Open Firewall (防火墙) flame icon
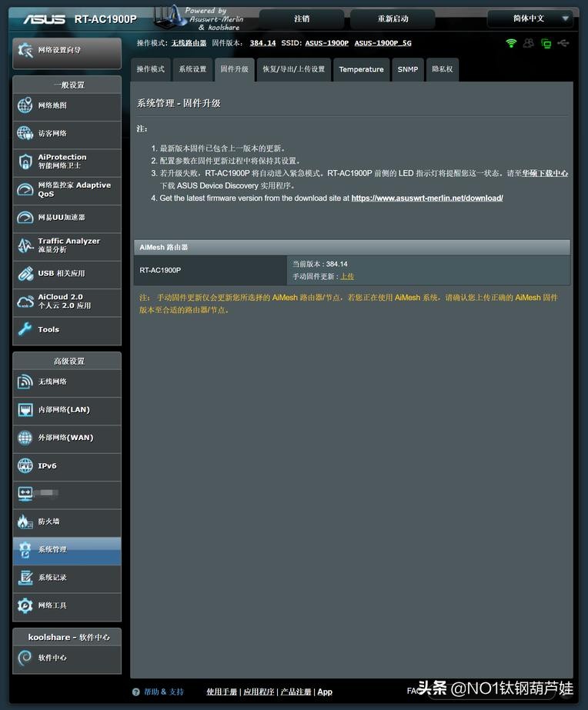The width and height of the screenshot is (588, 710). pyautogui.click(x=25, y=522)
